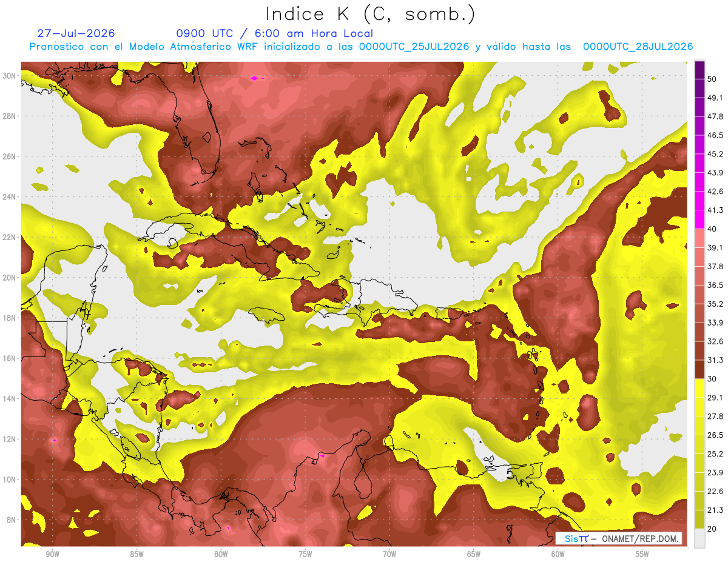
Task: Click the colorbar value '36.5'
Action: (x=715, y=285)
